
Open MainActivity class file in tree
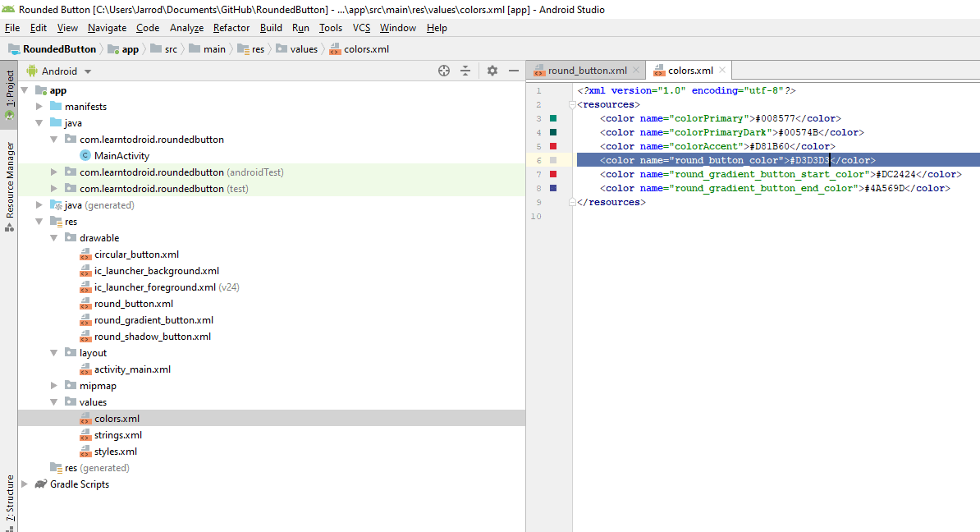pos(121,156)
